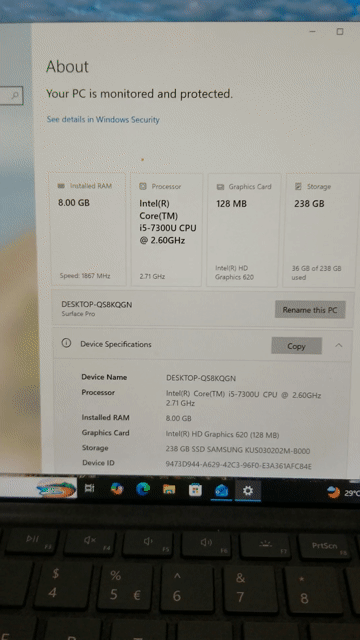Screen dimensions: 360x640
Task: Copy the device specifications
Action: click(296, 346)
